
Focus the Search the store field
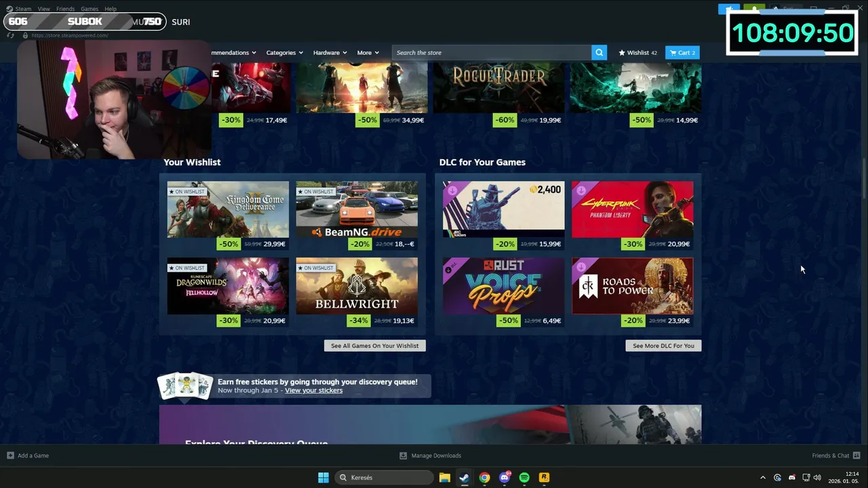click(x=492, y=52)
